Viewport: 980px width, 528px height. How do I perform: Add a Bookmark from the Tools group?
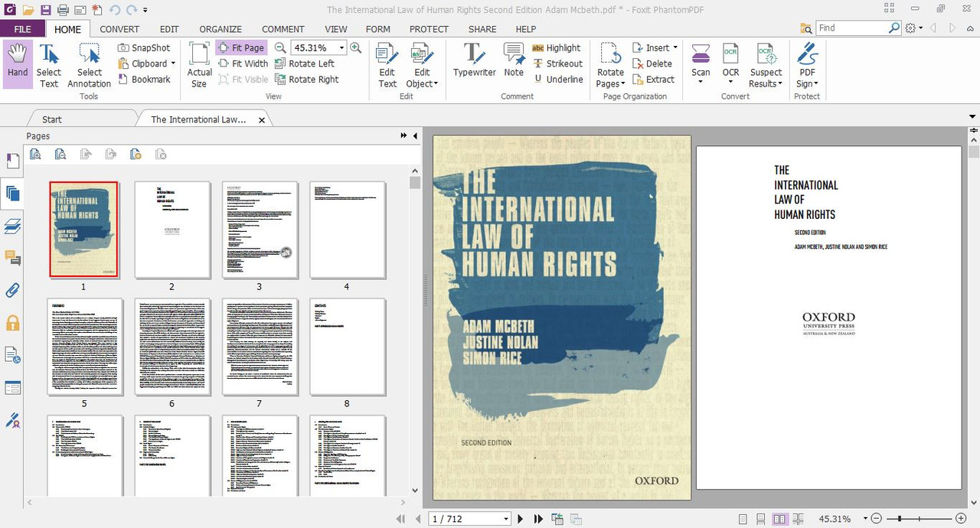click(x=145, y=79)
